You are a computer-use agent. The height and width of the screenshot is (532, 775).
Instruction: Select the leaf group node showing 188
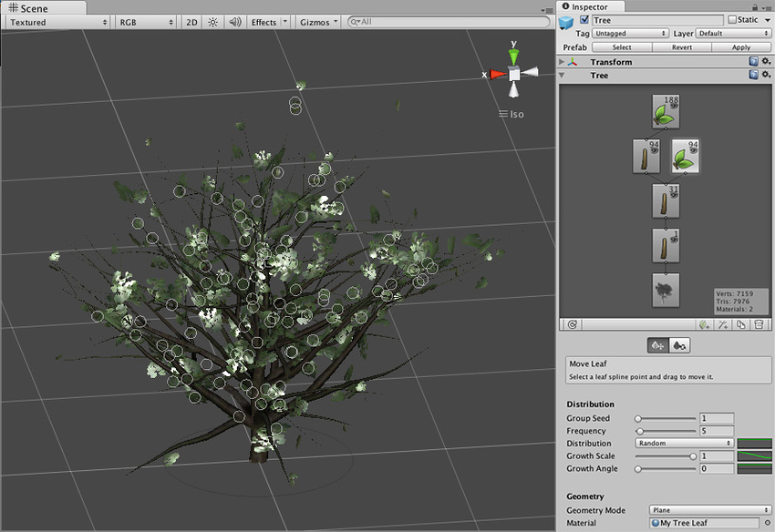tap(665, 111)
